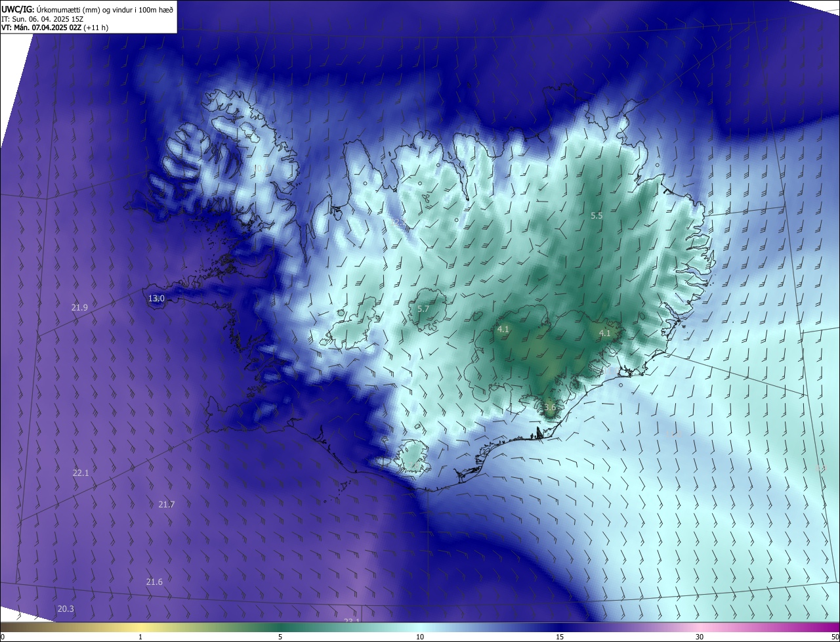Click the 'VT: Mán. 07.04.2025 02Z' valid time line
The height and width of the screenshot is (642, 840).
tap(54, 28)
